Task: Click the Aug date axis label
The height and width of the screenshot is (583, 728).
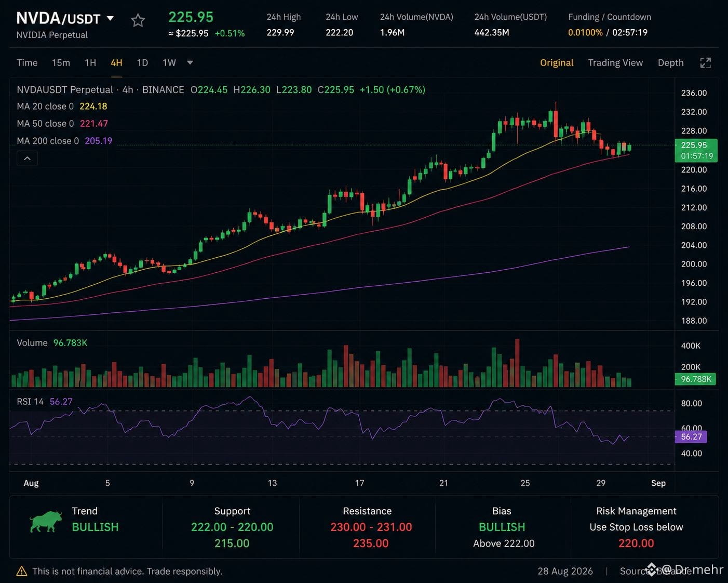Action: [31, 483]
